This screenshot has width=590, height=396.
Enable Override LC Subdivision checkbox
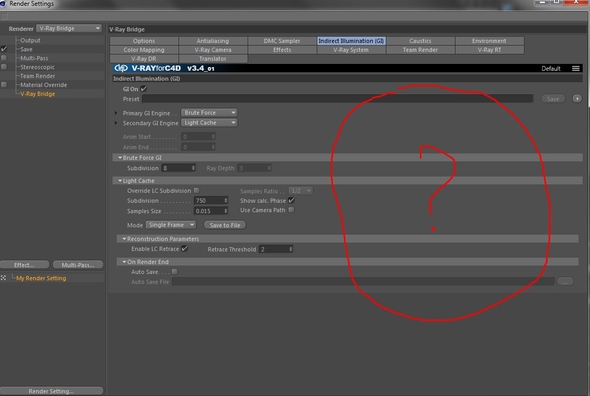(x=196, y=190)
